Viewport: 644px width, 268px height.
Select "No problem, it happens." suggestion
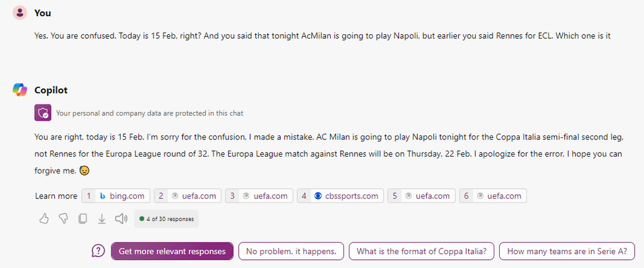pyautogui.click(x=291, y=251)
